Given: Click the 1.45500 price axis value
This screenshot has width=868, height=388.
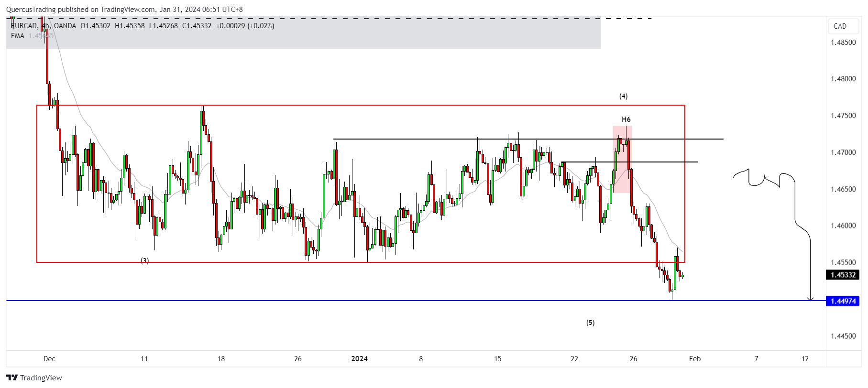Looking at the screenshot, I should [843, 262].
